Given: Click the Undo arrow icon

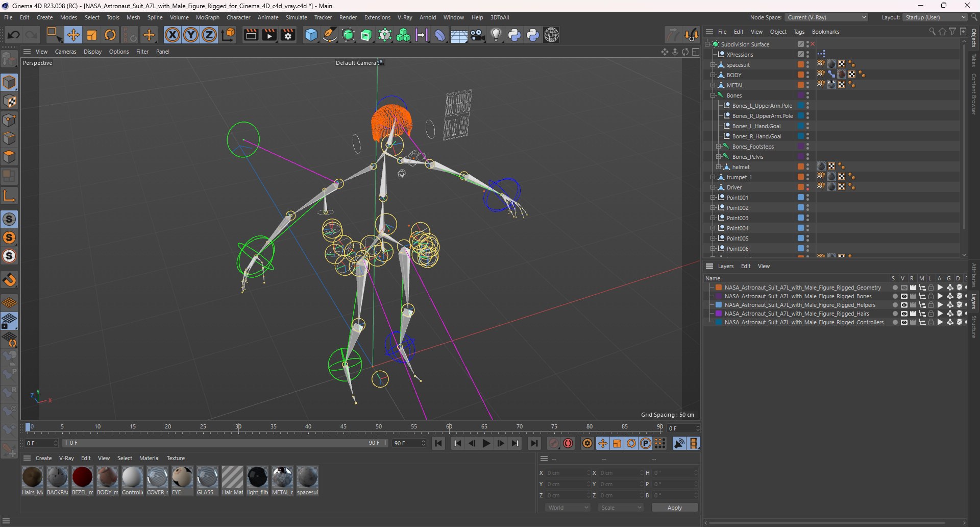Looking at the screenshot, I should click(x=14, y=35).
